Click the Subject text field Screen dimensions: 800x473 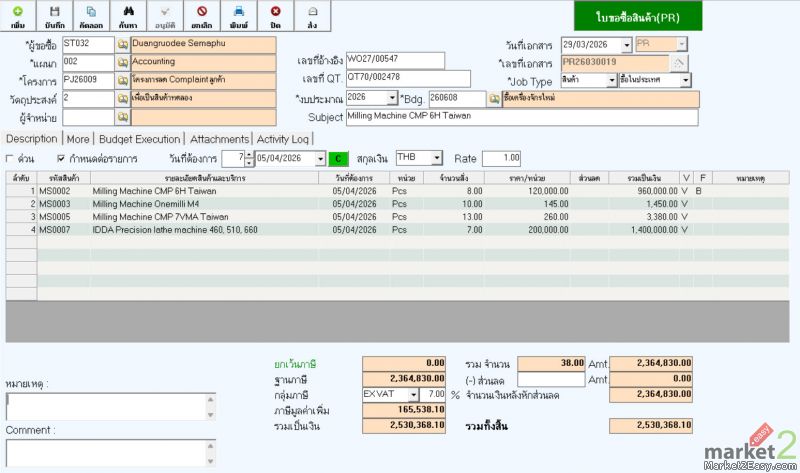coord(520,117)
